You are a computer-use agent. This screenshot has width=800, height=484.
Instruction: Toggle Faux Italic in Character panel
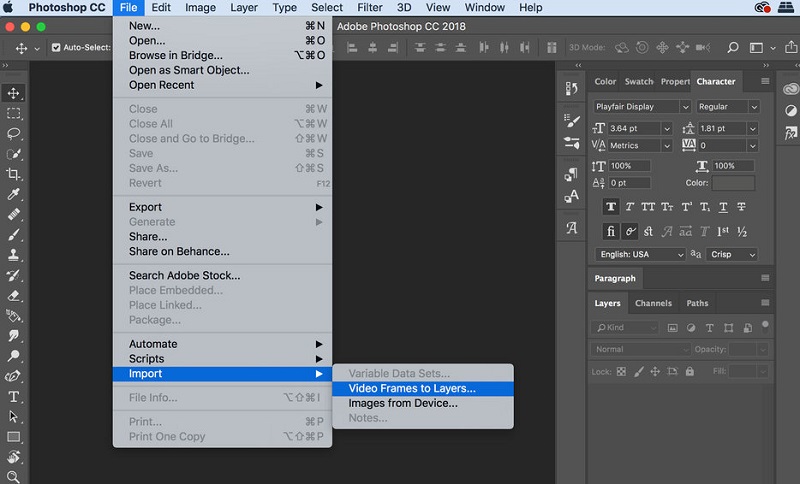point(630,207)
